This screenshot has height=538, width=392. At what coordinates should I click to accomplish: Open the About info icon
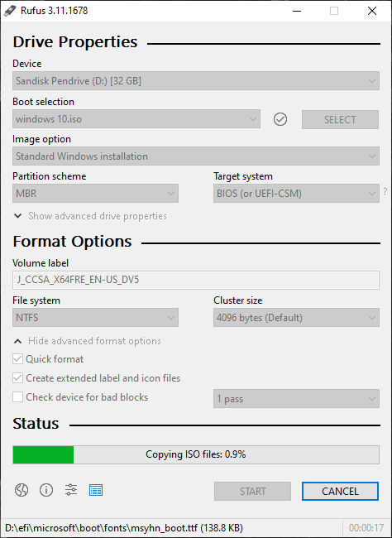(46, 490)
